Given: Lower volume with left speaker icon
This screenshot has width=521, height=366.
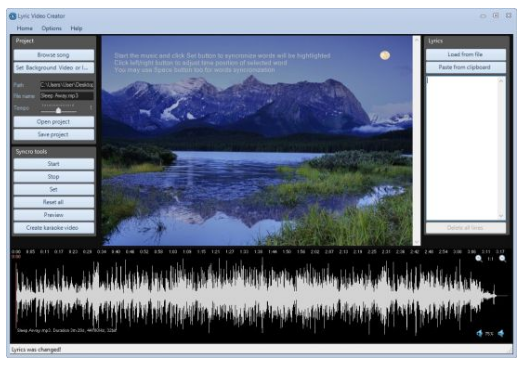Looking at the screenshot, I should point(479,333).
